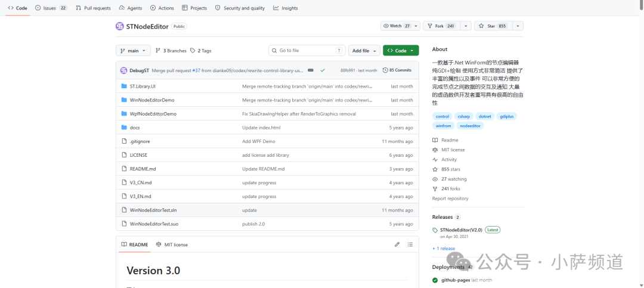Click the green commit status checkmark

pyautogui.click(x=323, y=70)
